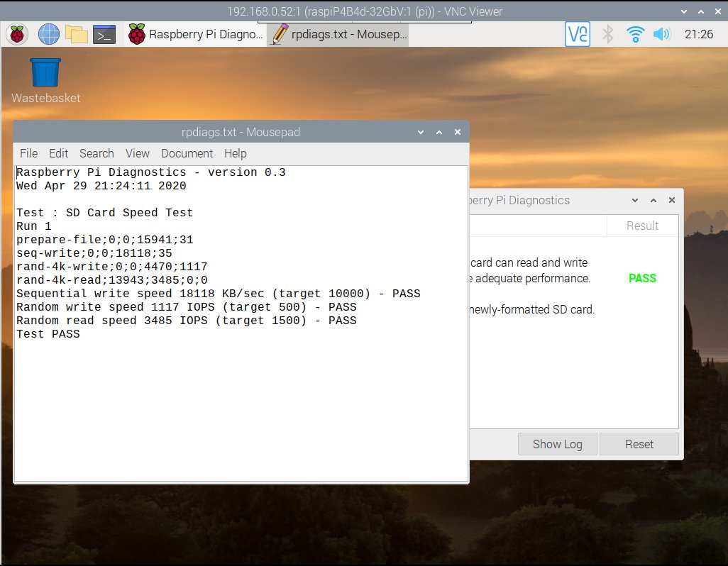Select the green PASS result
This screenshot has height=566, width=728.
[x=642, y=278]
